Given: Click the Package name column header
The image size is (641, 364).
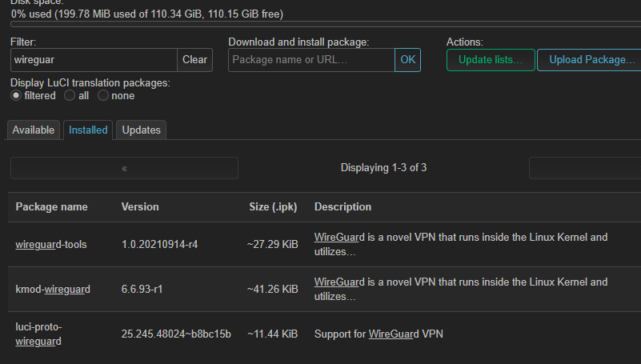Looking at the screenshot, I should [51, 206].
